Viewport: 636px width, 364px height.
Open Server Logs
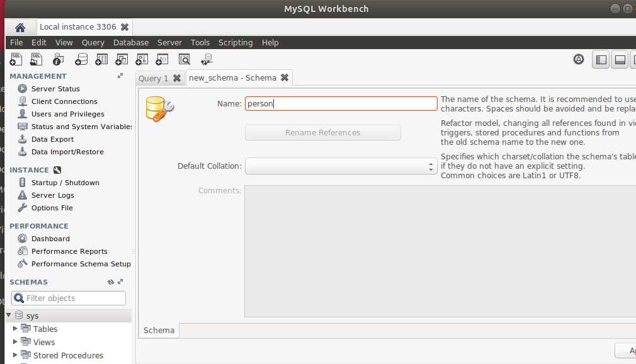(46, 195)
